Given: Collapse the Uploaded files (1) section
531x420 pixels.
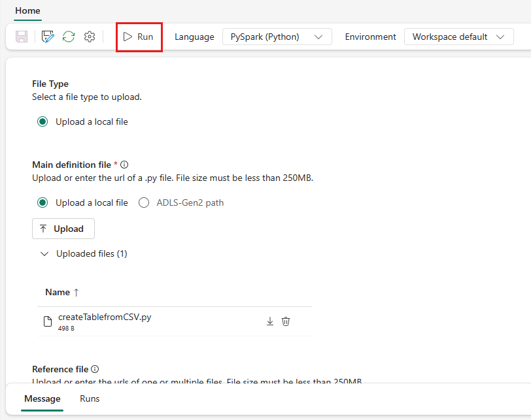Looking at the screenshot, I should pyautogui.click(x=44, y=253).
